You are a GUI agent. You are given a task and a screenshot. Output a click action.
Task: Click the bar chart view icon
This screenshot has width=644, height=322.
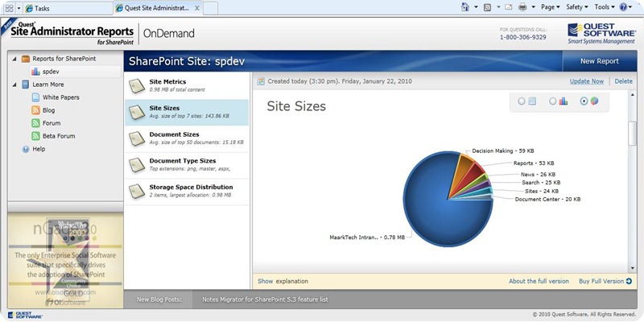point(563,101)
